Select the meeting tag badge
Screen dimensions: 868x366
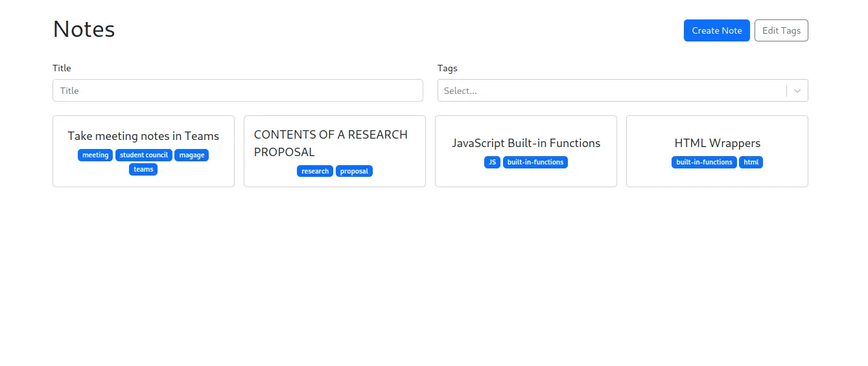(95, 155)
